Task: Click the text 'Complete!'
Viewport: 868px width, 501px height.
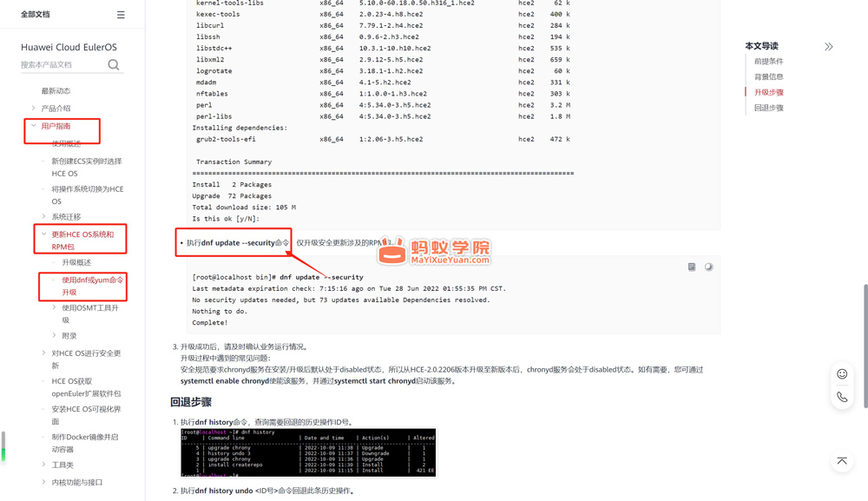Action: tap(210, 323)
